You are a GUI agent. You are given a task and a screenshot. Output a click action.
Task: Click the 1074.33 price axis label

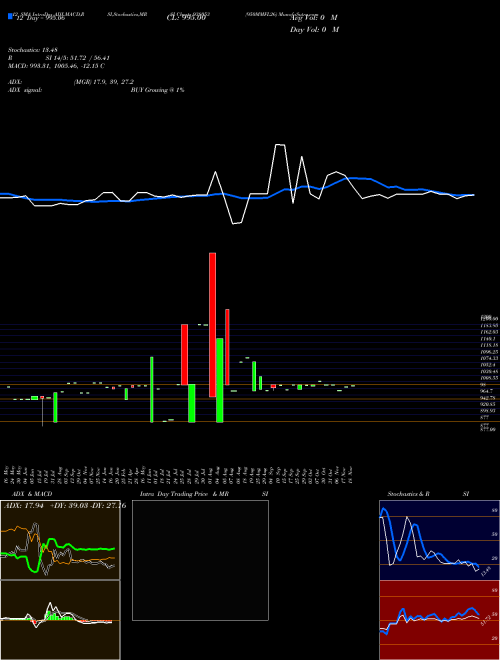point(487,358)
